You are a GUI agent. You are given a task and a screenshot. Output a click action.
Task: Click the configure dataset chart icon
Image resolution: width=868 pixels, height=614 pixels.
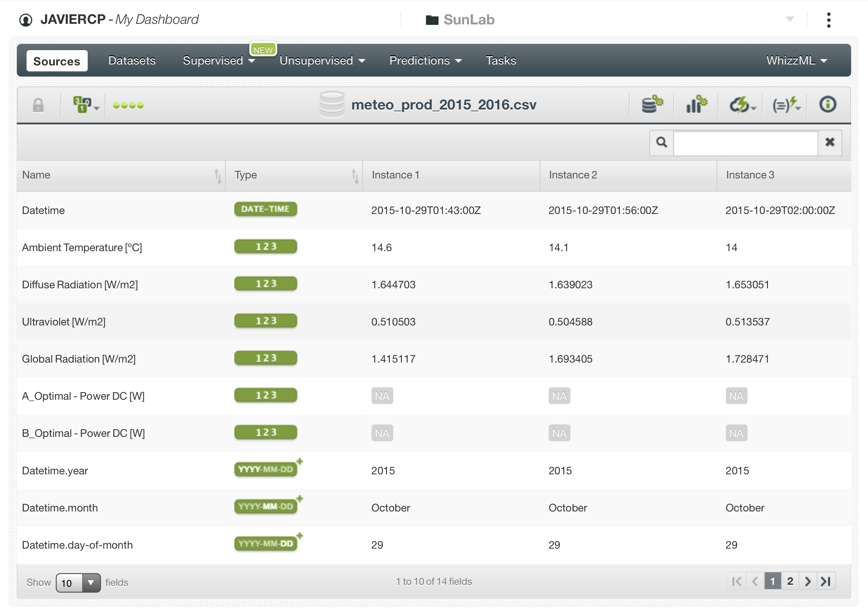click(x=696, y=105)
